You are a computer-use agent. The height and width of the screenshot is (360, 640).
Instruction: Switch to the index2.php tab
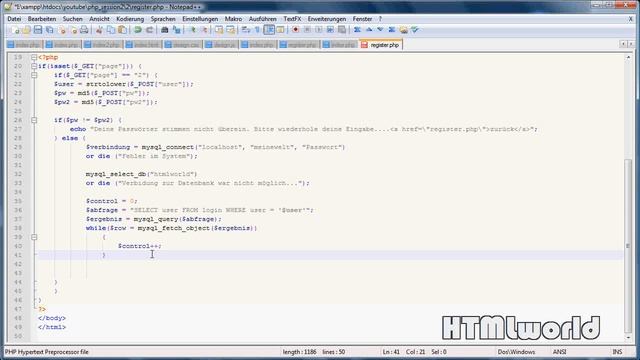pos(102,45)
